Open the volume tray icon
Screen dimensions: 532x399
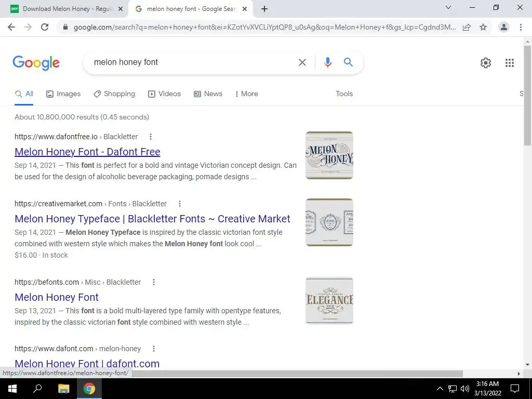pos(465,389)
